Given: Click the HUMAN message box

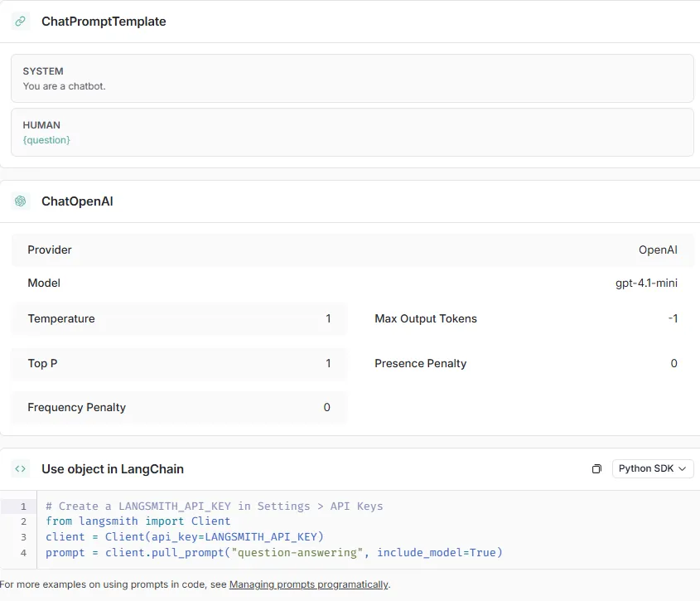Looking at the screenshot, I should click(x=352, y=133).
